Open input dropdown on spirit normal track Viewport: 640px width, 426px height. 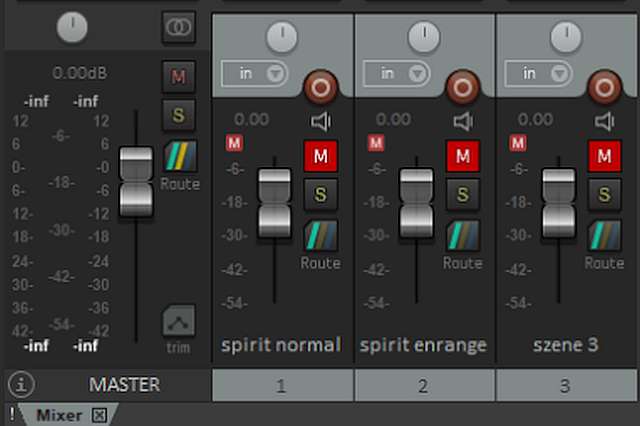coord(254,73)
